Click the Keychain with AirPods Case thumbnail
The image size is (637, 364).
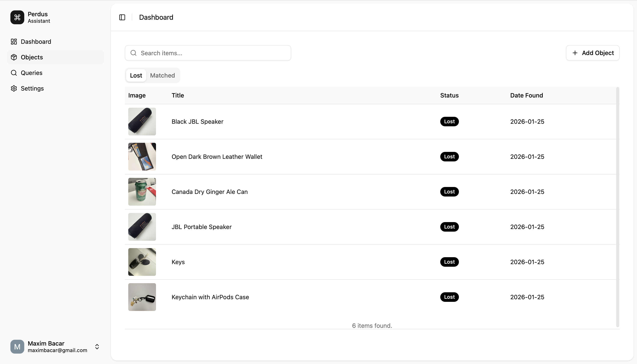click(142, 297)
